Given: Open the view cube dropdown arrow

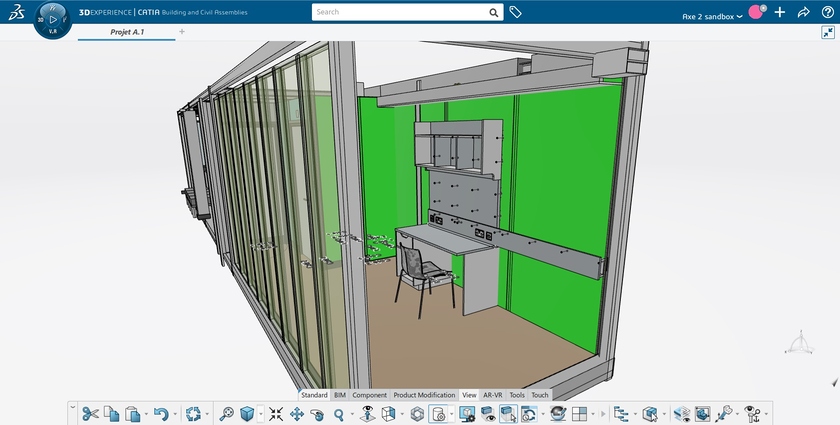Looking at the screenshot, I should [261, 413].
